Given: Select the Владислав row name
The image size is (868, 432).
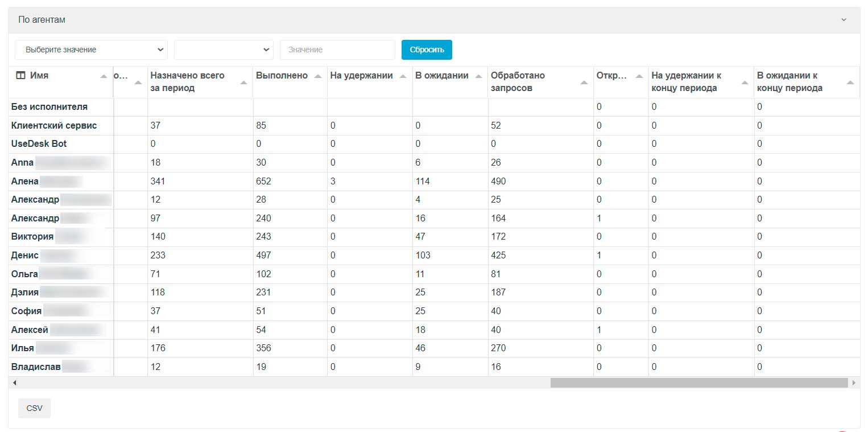Looking at the screenshot, I should click(x=36, y=367).
